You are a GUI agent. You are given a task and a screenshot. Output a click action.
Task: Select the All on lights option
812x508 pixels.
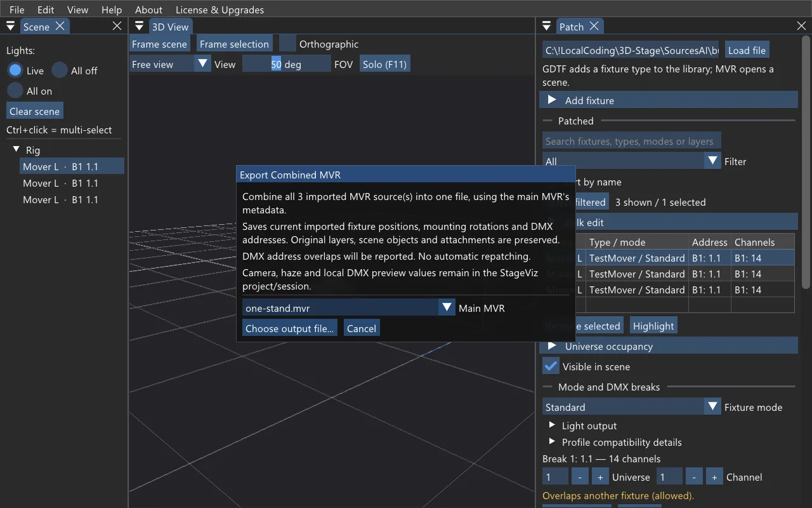tap(15, 91)
